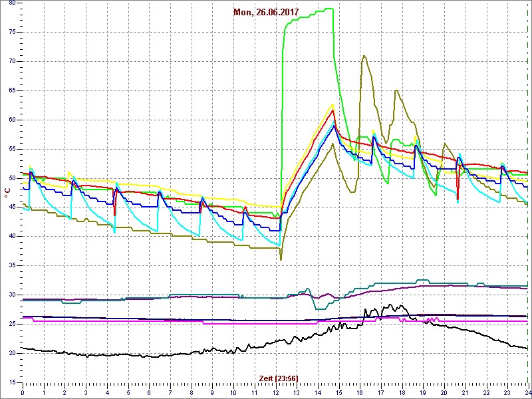Select hour 24 on the time axis

(527, 392)
